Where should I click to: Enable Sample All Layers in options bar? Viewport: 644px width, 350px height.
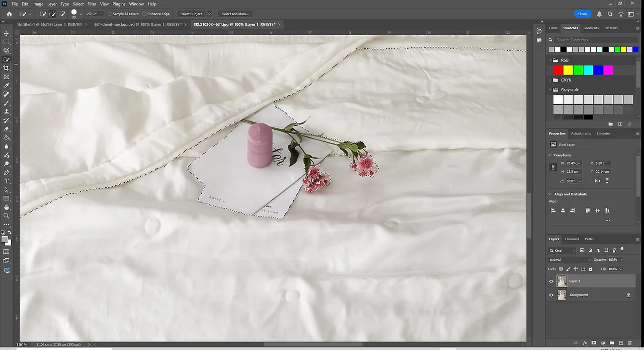coord(110,14)
